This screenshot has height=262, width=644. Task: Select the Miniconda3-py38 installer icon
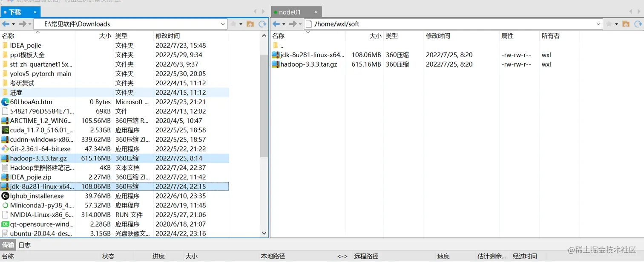(x=5, y=205)
